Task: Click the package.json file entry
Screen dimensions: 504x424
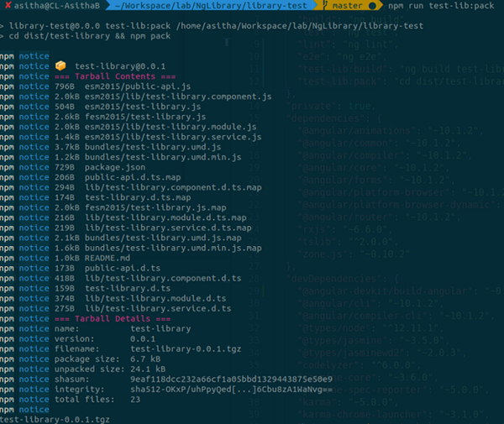Action: pyautogui.click(x=115, y=167)
